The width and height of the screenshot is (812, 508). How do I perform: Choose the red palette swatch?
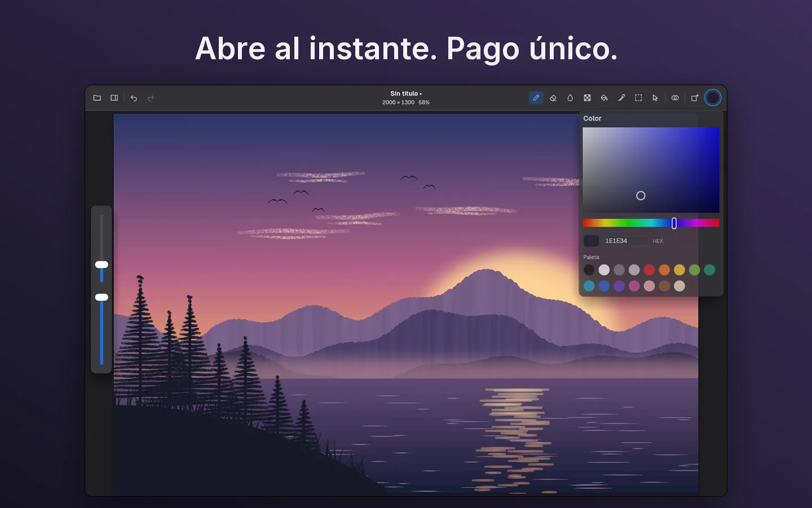[650, 270]
